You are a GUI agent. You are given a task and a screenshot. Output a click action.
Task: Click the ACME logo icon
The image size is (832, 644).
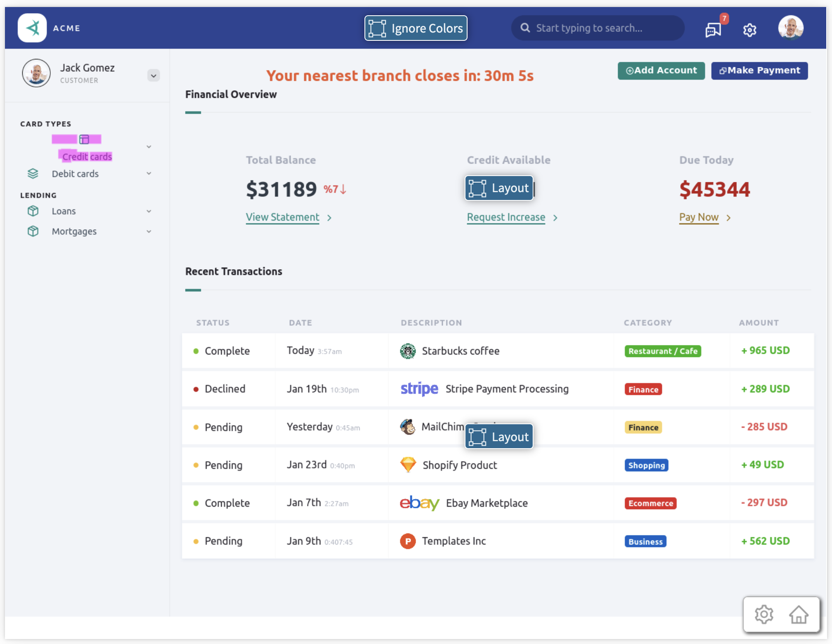[x=32, y=28]
